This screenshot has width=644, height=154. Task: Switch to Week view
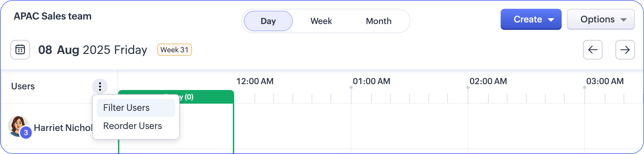click(321, 21)
